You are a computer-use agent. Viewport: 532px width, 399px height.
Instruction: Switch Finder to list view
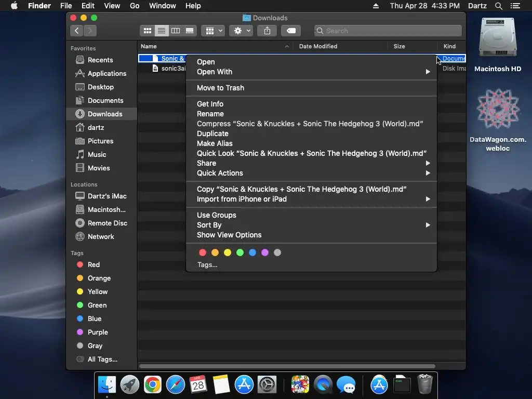(x=162, y=31)
